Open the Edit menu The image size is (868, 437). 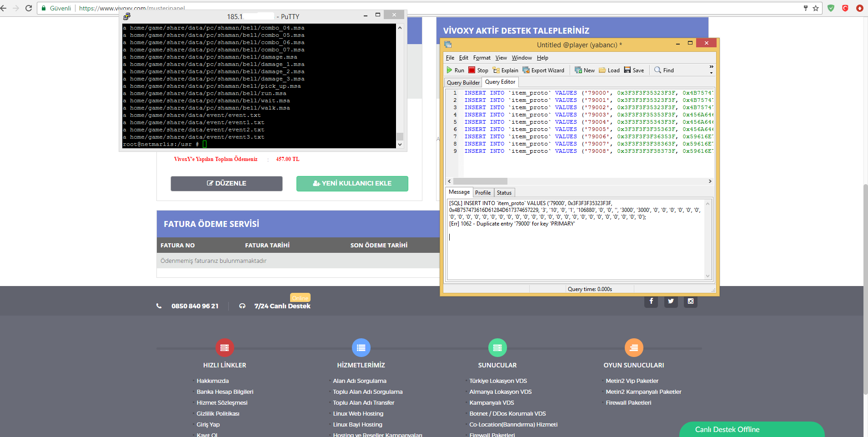coord(463,58)
